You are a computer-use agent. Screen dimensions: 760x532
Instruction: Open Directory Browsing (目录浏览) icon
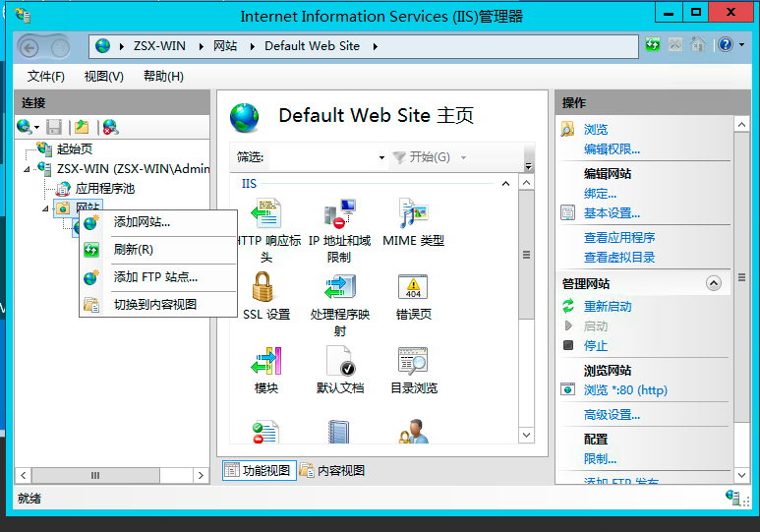(x=413, y=360)
